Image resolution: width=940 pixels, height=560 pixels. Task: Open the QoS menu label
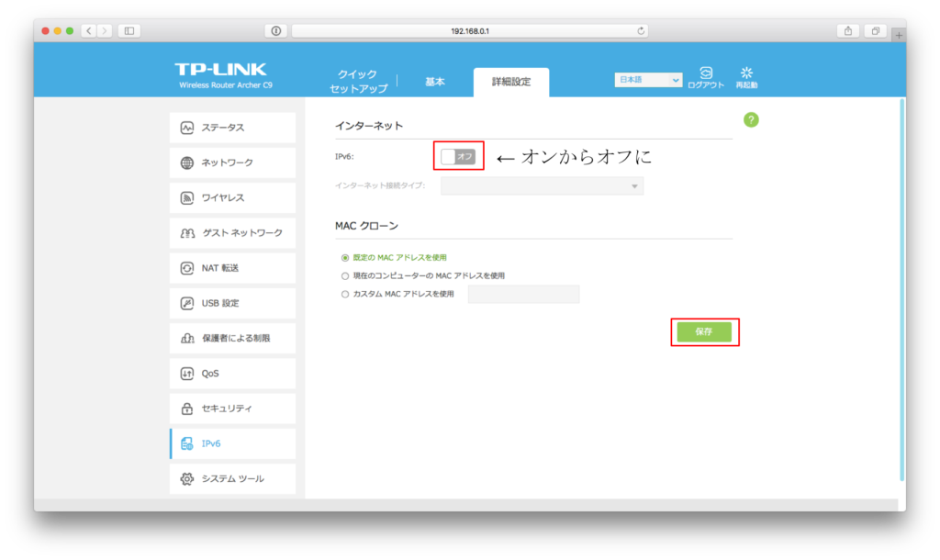coord(210,374)
